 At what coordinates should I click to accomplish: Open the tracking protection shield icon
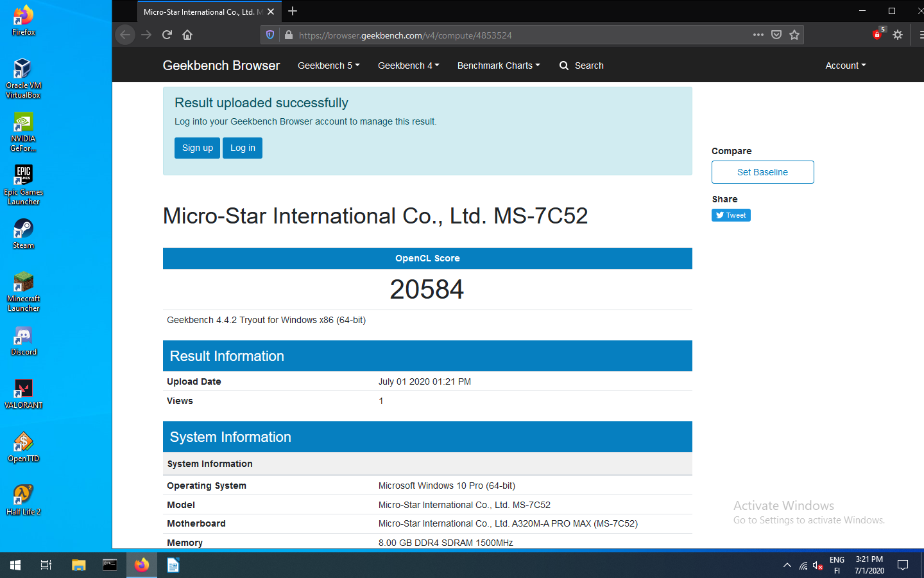click(x=270, y=35)
